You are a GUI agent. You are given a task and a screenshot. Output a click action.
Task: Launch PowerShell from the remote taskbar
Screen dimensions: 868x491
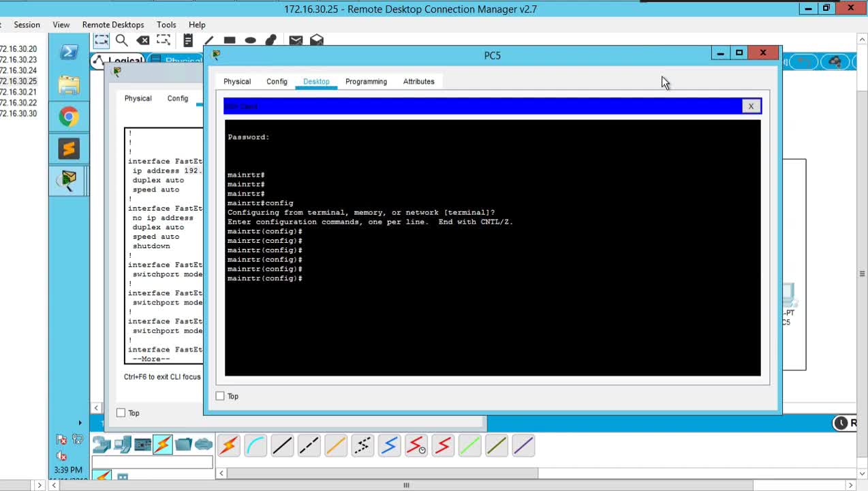click(69, 53)
